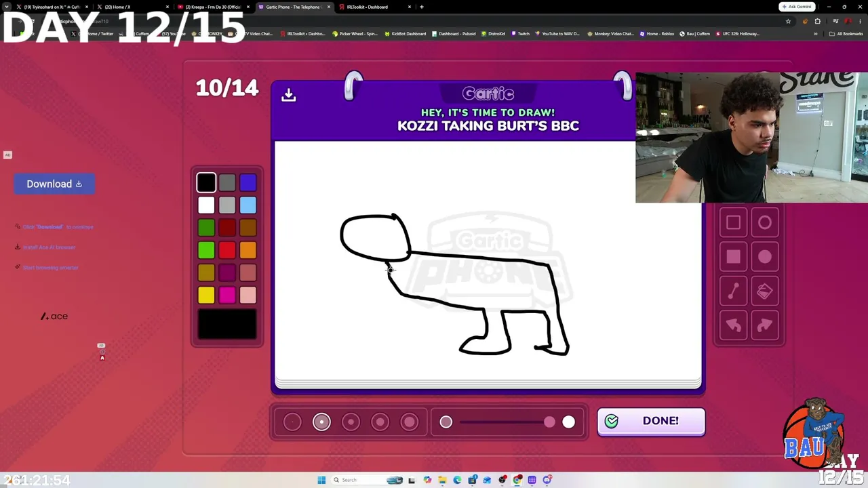
Task: Download the drawing with the canvas download icon
Action: coord(289,95)
